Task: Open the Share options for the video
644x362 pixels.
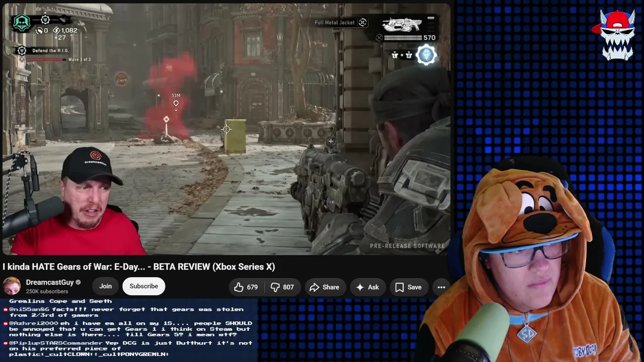Action: click(x=324, y=287)
